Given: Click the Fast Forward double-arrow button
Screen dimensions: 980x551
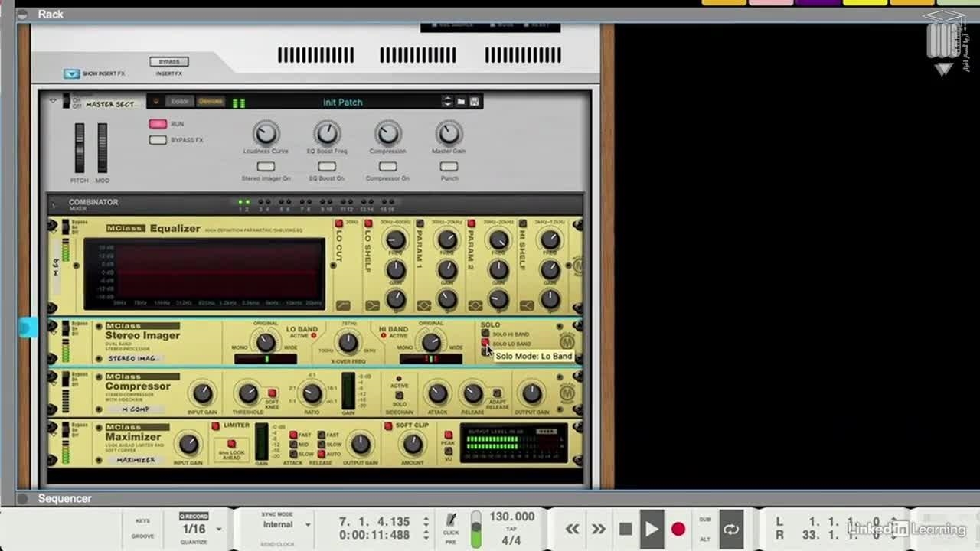Looking at the screenshot, I should click(x=599, y=529).
